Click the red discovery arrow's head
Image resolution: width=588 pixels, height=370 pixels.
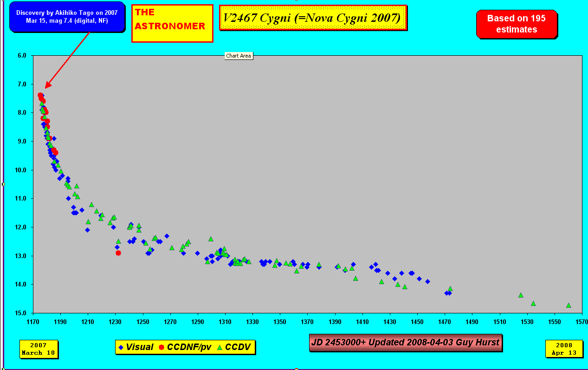coord(46,86)
